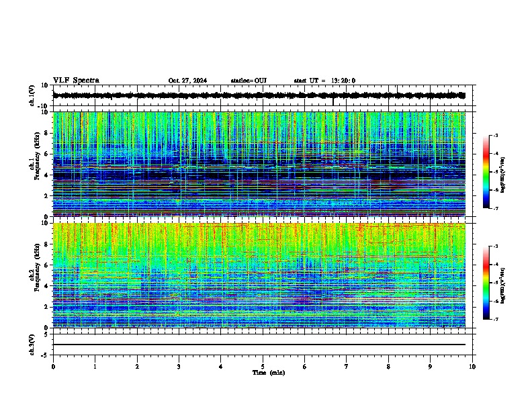Viewport: 532px width, 411px height.
Task: Click the time axis tick label "1"
Action: (x=95, y=367)
